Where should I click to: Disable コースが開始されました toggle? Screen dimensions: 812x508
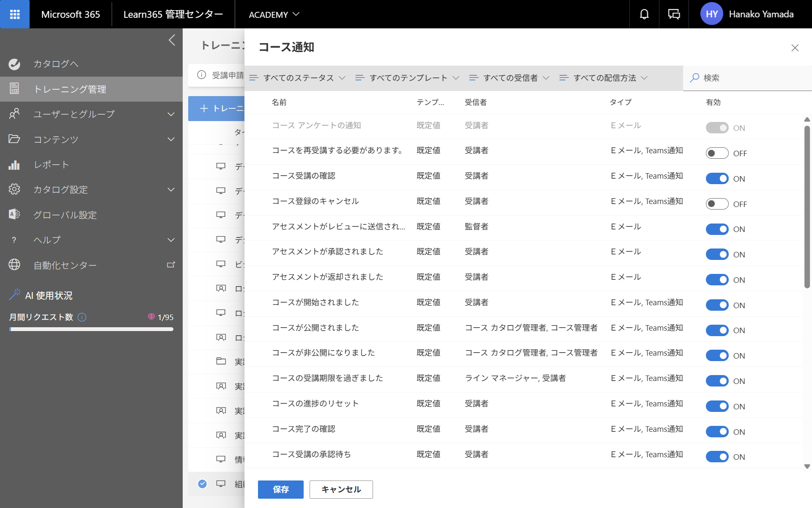point(717,305)
